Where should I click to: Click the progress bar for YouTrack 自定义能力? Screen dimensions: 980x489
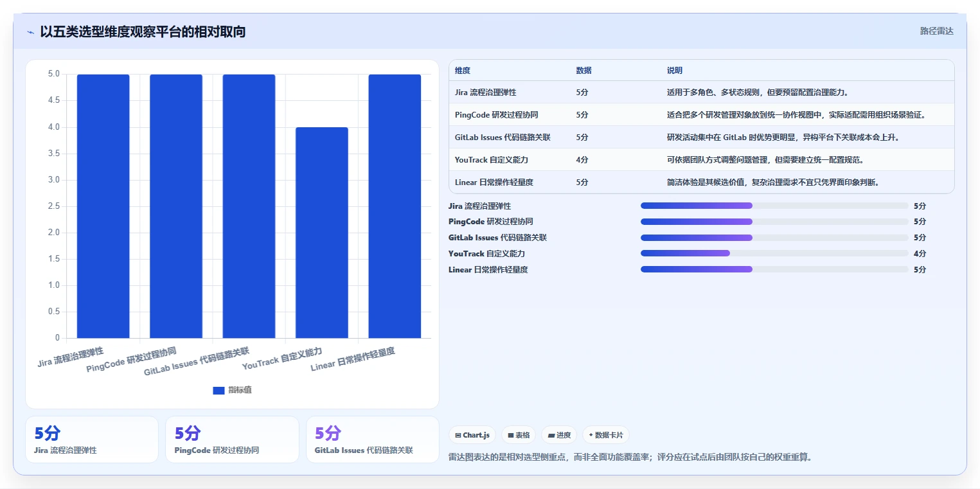pos(774,254)
